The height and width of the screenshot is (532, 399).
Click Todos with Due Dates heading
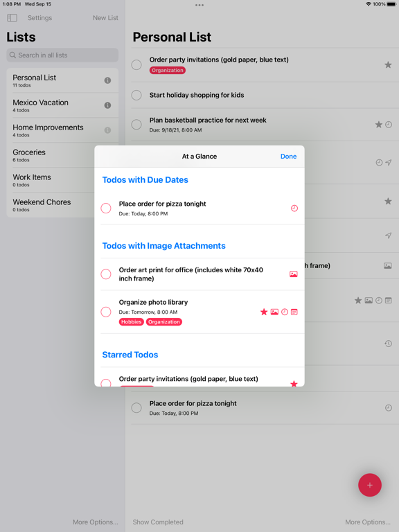145,180
